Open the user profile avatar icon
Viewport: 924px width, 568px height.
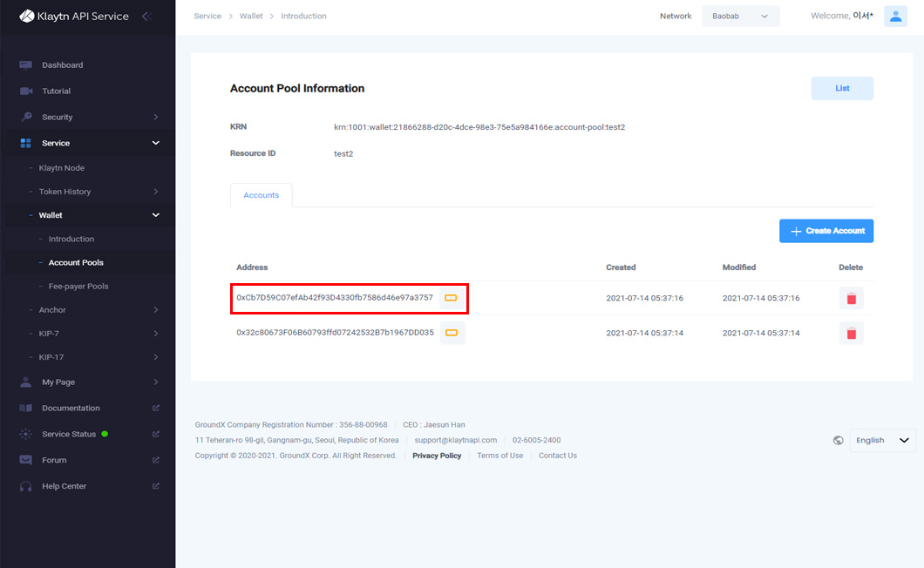coord(895,16)
